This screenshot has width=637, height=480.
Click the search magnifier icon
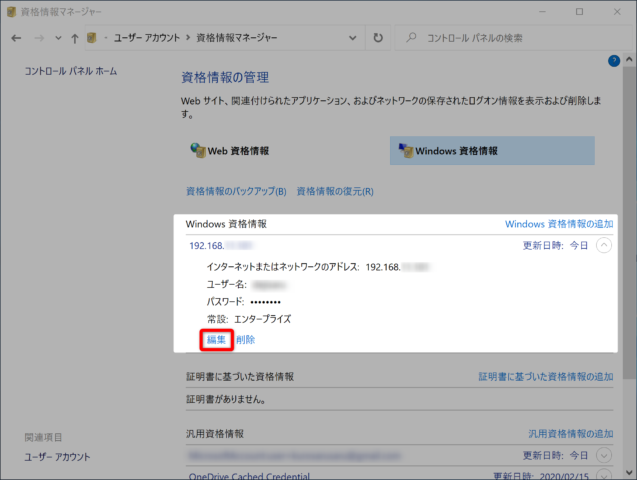pyautogui.click(x=411, y=38)
